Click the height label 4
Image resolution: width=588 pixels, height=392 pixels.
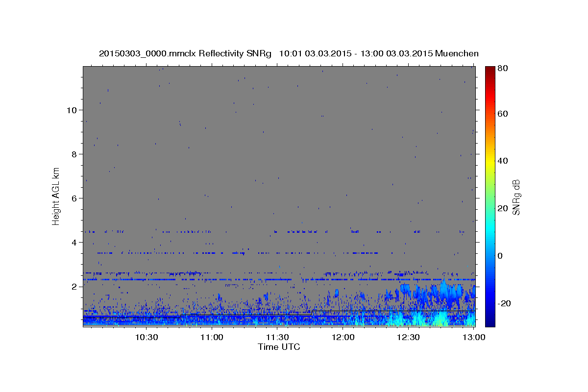(74, 242)
